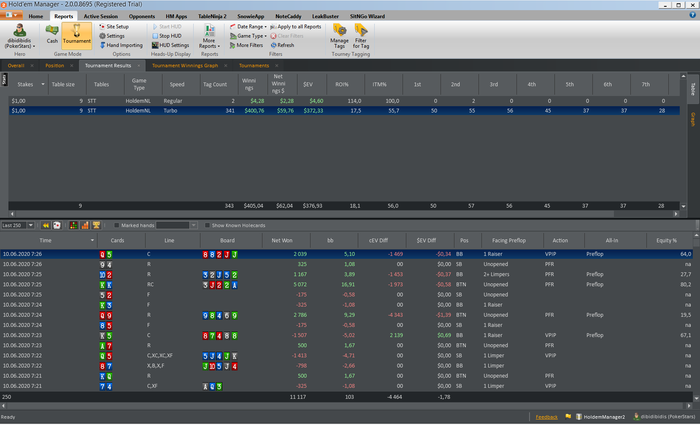Open the NoteCaddy ribbon tab
The image size is (700, 425).
coord(288,16)
